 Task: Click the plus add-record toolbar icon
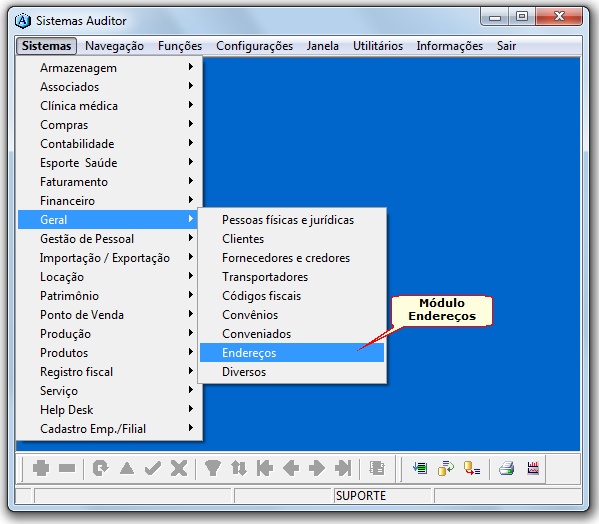[x=41, y=468]
